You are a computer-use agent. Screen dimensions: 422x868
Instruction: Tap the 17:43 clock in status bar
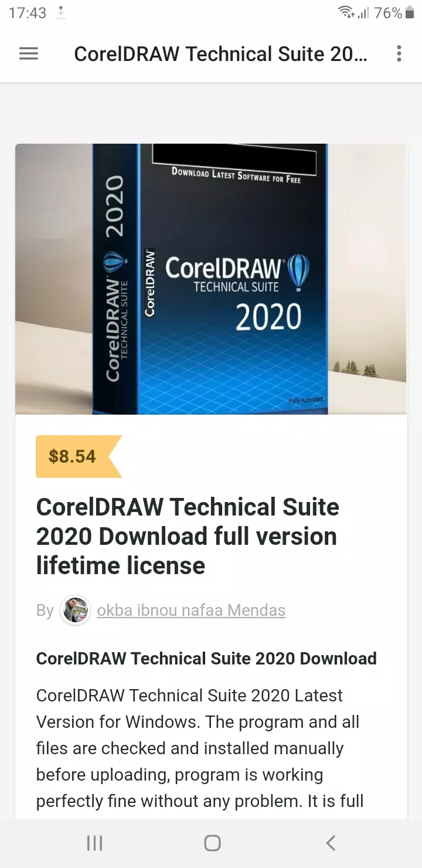coord(27,13)
